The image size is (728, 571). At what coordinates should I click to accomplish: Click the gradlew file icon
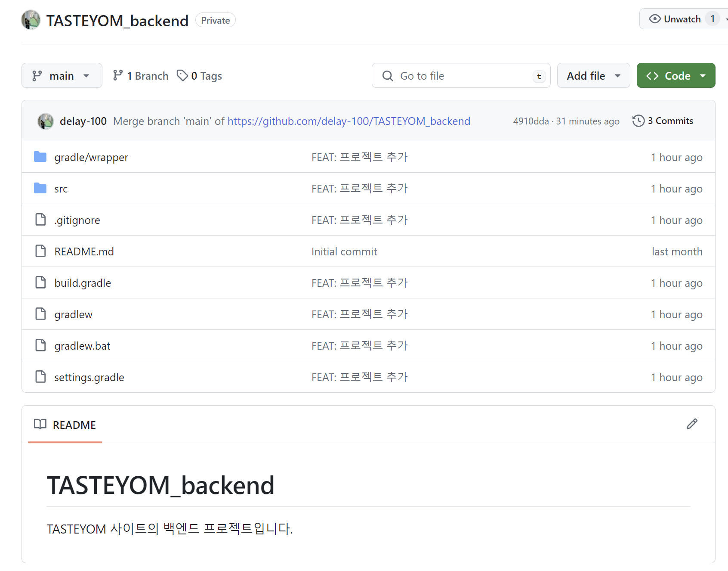40,314
